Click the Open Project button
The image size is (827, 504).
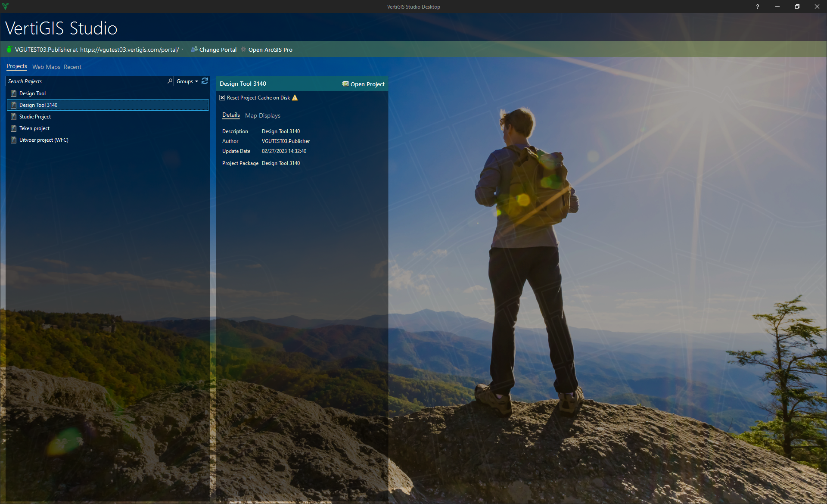pos(363,84)
